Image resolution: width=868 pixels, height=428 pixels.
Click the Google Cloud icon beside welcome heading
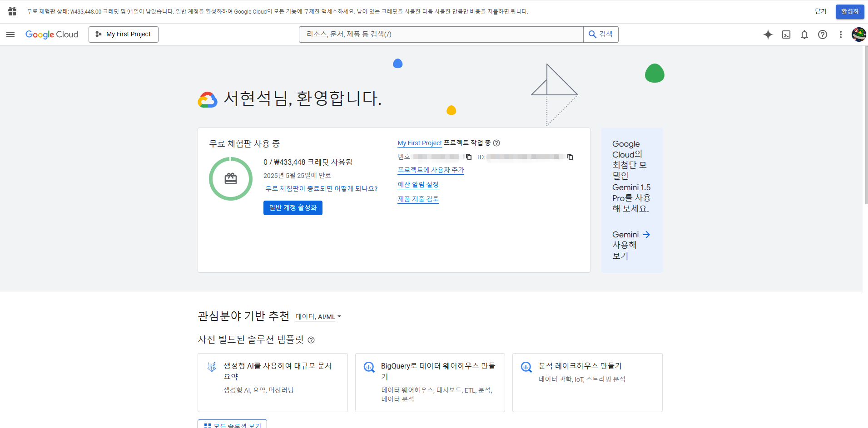[208, 99]
